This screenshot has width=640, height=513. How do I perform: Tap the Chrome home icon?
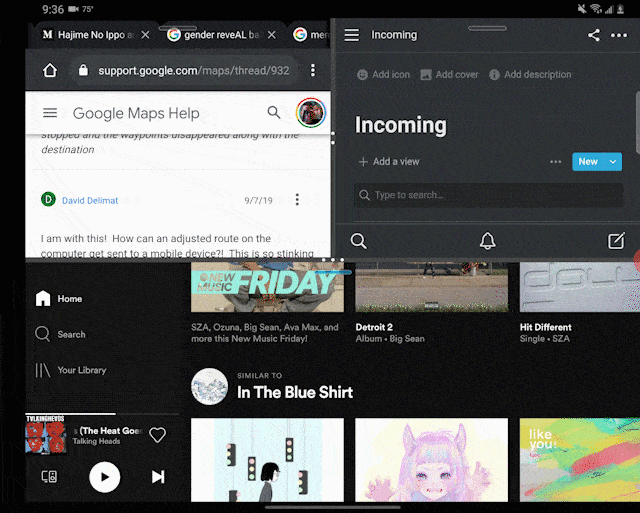coord(50,70)
